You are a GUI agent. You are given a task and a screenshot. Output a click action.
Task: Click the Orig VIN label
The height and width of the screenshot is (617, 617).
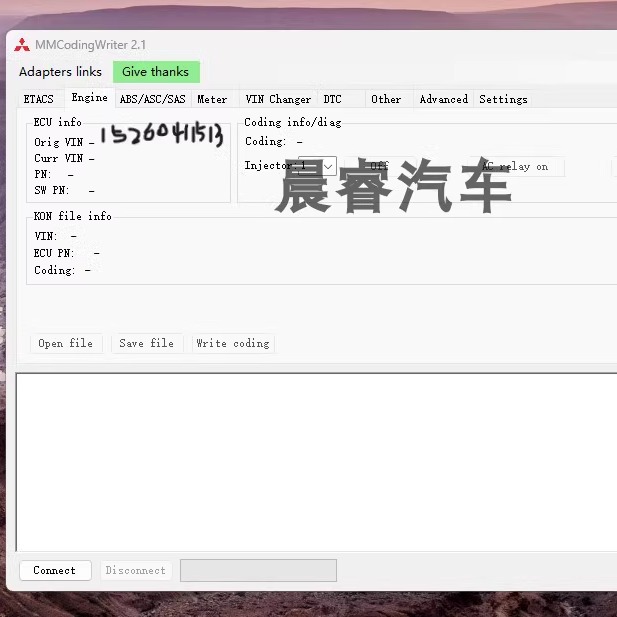[59, 142]
